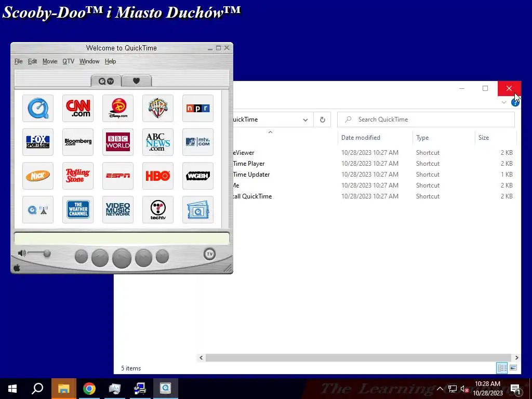Screen dimensions: 532x399
Task: Open the BBC World channel
Action: pos(118,142)
